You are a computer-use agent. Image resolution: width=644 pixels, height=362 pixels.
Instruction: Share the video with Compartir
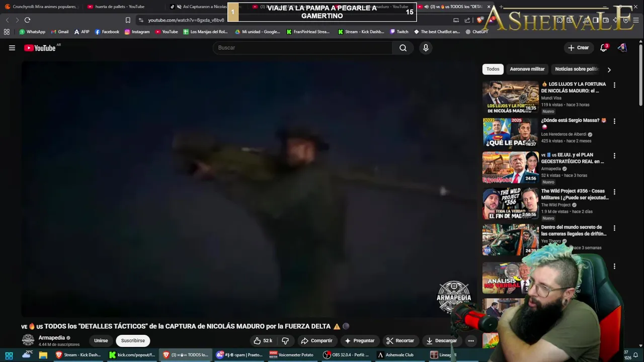tap(316, 341)
